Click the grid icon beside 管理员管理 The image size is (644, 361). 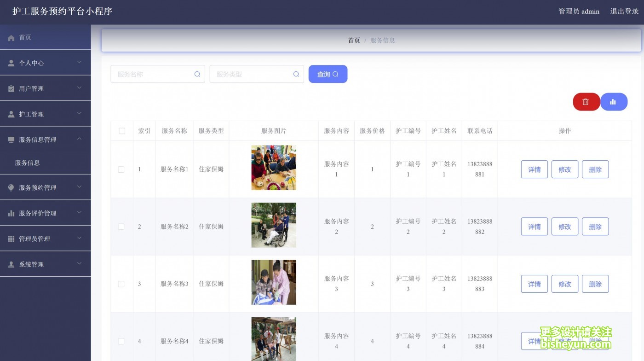point(11,239)
